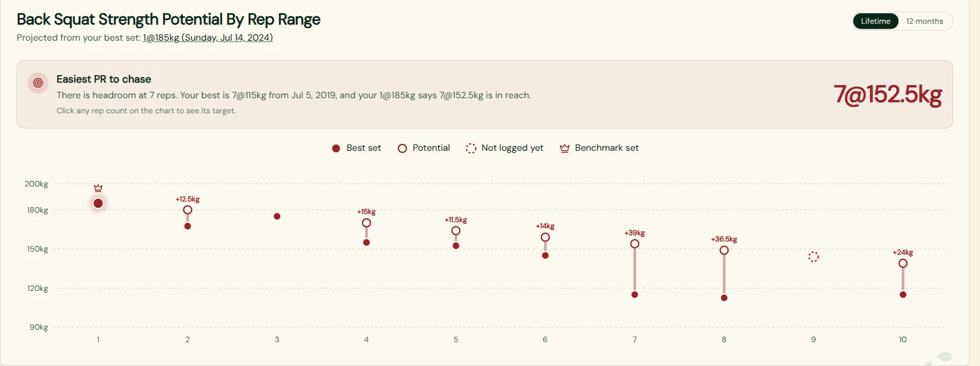Click the +15kg label above rep 4
Viewport: 980px width, 366px height.
366,212
